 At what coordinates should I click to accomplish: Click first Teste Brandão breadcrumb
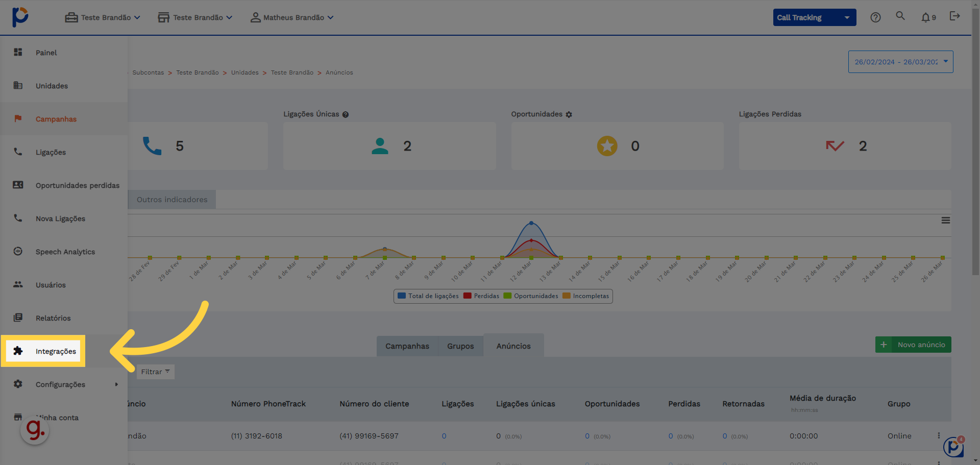point(198,72)
